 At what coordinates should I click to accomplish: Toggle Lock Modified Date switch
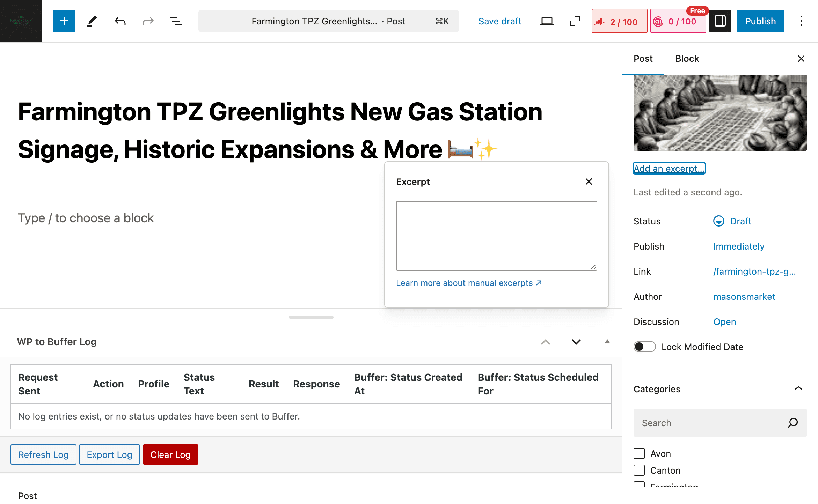(x=644, y=347)
